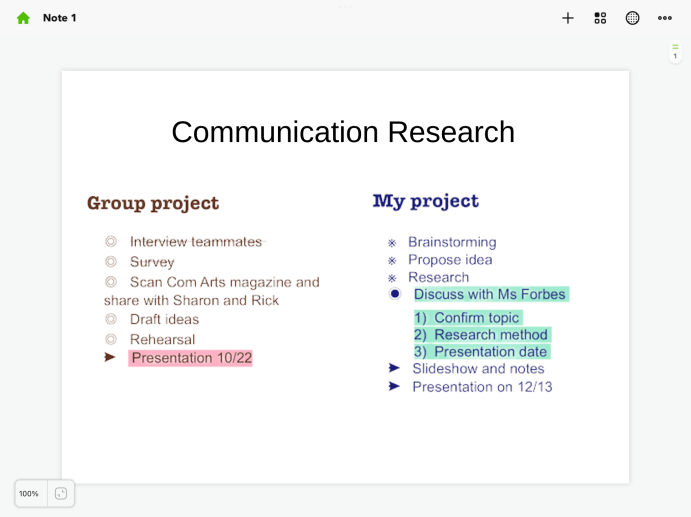Image resolution: width=691 pixels, height=517 pixels.
Task: Go to home via green house icon
Action: click(x=23, y=18)
